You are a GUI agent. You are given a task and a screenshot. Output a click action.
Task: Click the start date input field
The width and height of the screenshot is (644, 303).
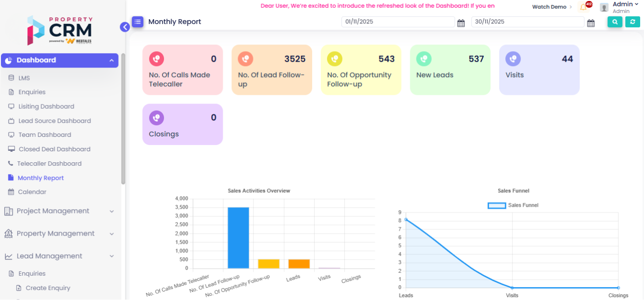pyautogui.click(x=398, y=22)
